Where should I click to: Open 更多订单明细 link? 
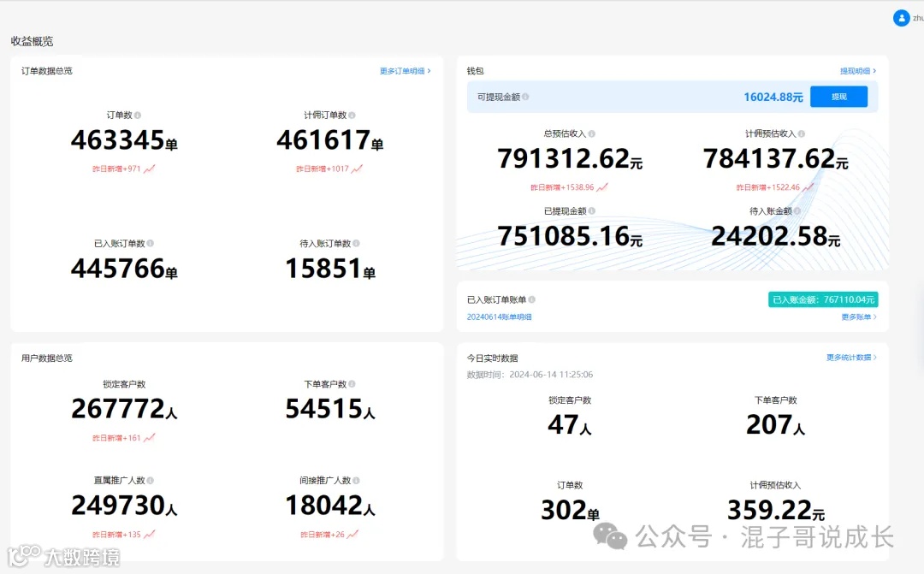pyautogui.click(x=405, y=71)
